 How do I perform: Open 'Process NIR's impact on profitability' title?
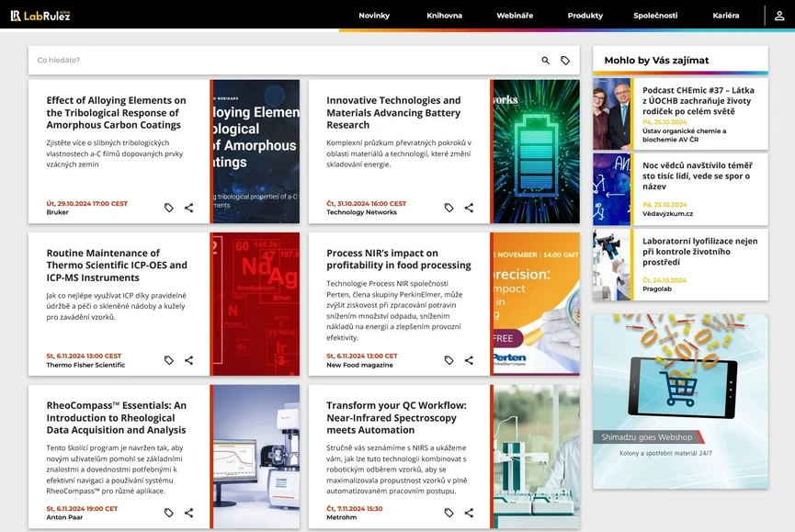pyautogui.click(x=399, y=259)
